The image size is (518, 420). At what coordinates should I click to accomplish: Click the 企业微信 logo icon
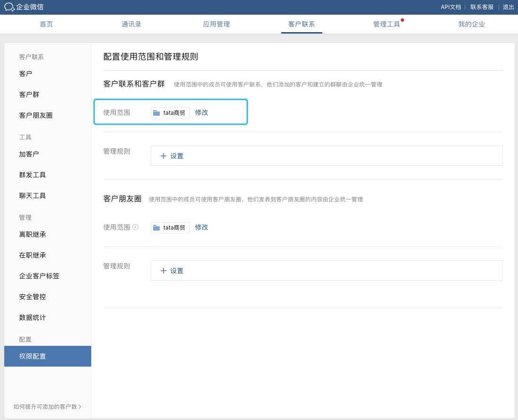(9, 7)
